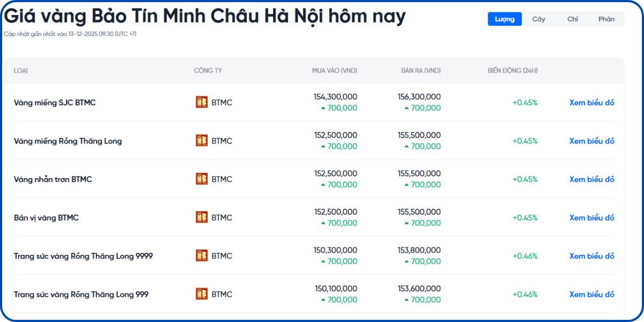Viewport: 644px width, 322px height.
Task: Open the Phân unit tab
Action: point(607,19)
